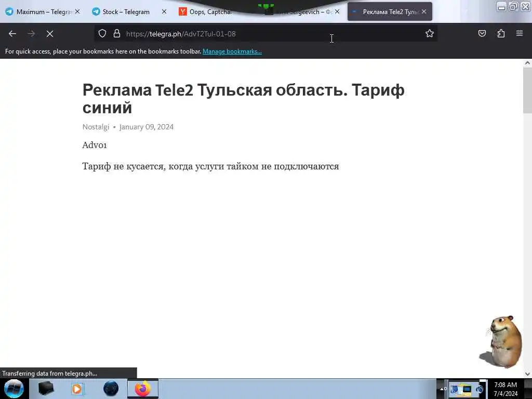The height and width of the screenshot is (399, 532).
Task: Close the Sergeevich tab
Action: (337, 11)
